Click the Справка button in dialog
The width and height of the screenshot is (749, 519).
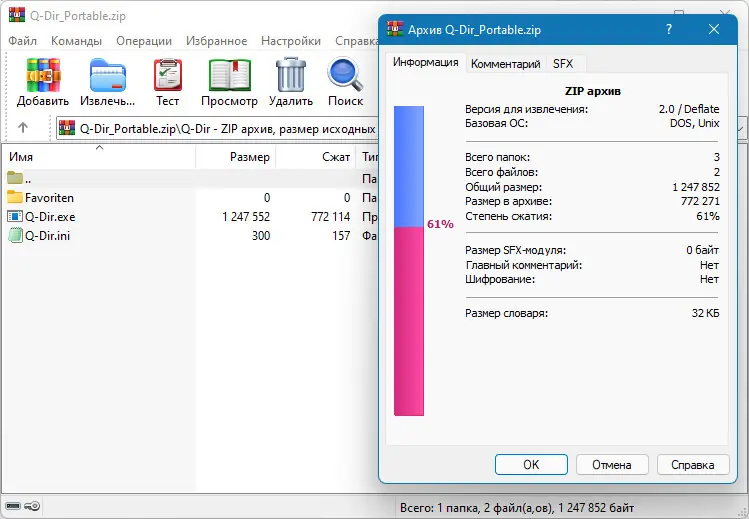(693, 465)
